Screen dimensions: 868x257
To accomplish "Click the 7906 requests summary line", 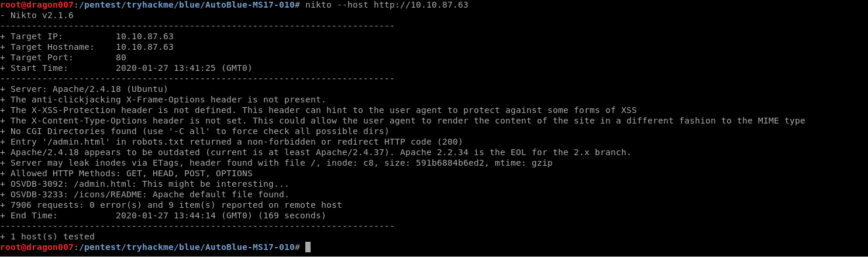I will (x=171, y=205).
